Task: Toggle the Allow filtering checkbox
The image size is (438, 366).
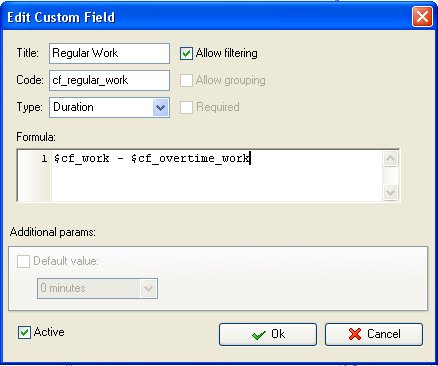Action: pos(186,53)
